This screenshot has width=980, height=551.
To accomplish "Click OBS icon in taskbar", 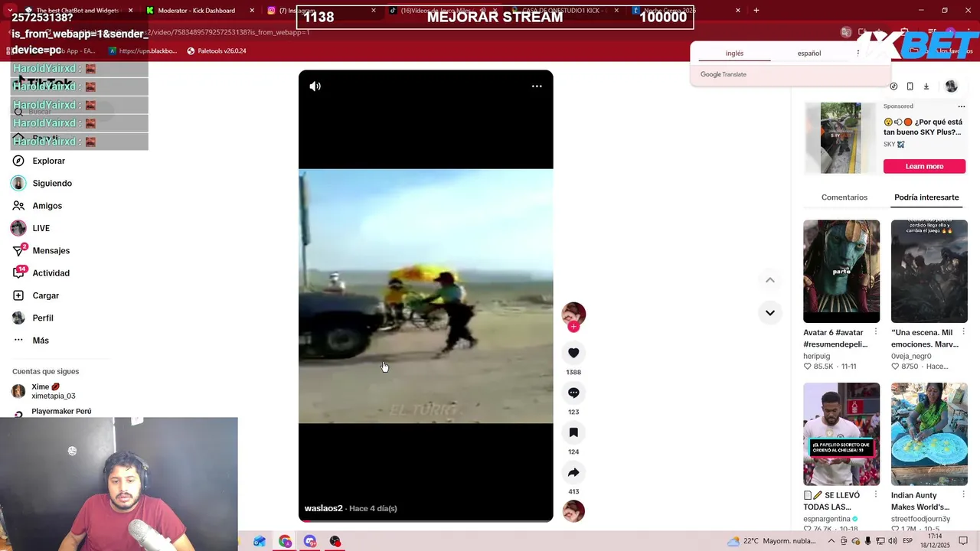I will pos(335,541).
